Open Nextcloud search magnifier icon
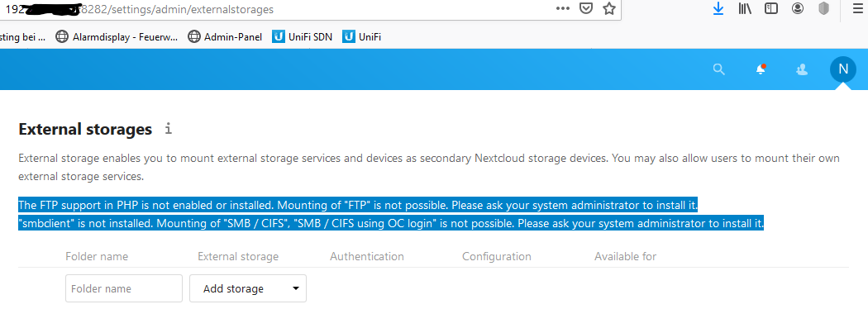868x309 pixels. pos(718,69)
